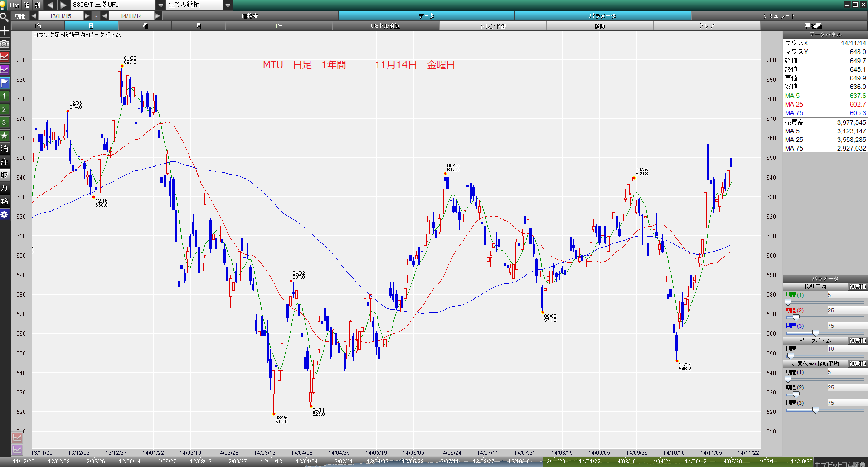Open settings with the gear icon
The height and width of the screenshot is (467, 868).
coord(5,214)
